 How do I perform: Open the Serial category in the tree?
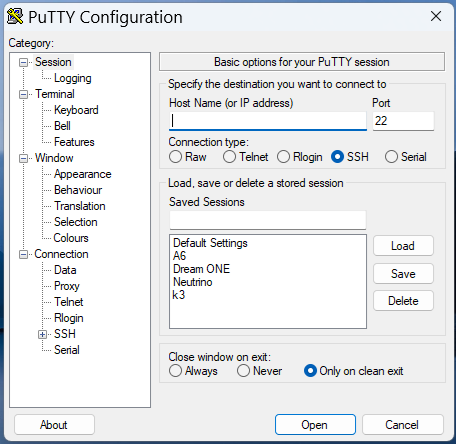point(67,350)
